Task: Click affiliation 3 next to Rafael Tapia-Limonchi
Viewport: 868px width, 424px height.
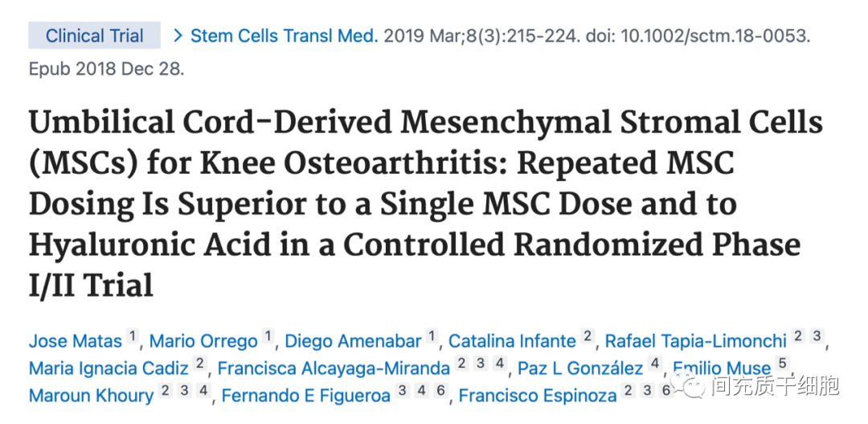Action: pyautogui.click(x=816, y=336)
